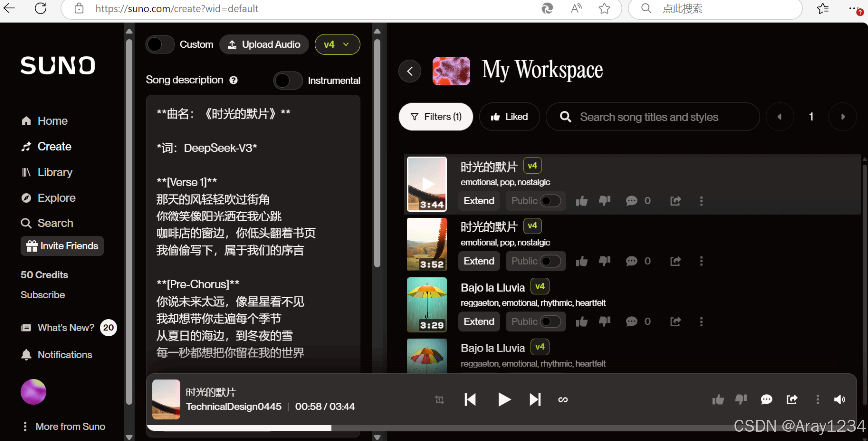The image size is (868, 441).
Task: Share the 3:29 Bajo la Lluvia song
Action: click(676, 322)
